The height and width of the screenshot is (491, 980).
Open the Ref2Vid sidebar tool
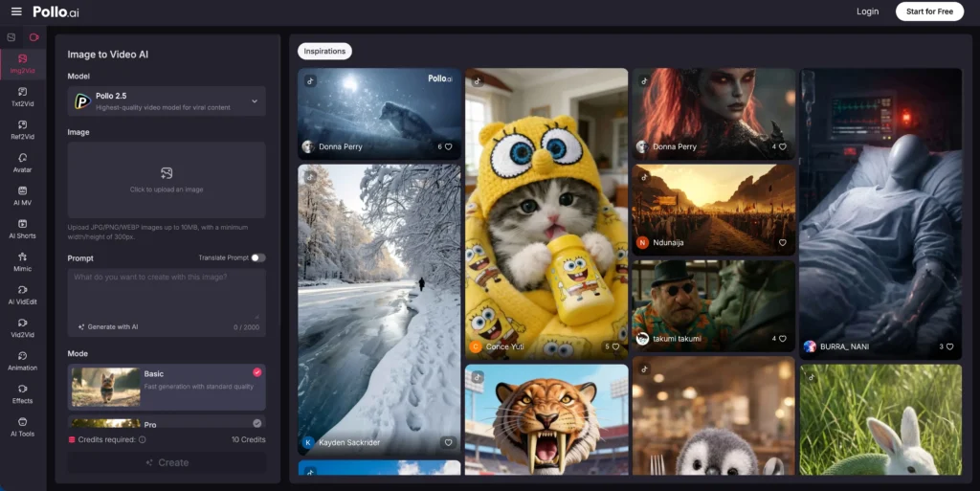point(22,129)
